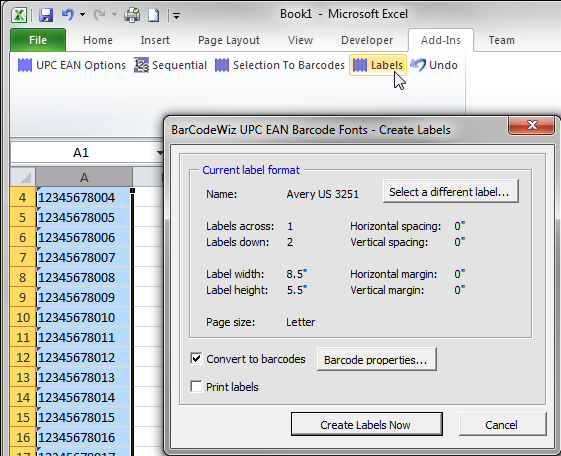Switch to the Home ribbon tab

click(98, 40)
